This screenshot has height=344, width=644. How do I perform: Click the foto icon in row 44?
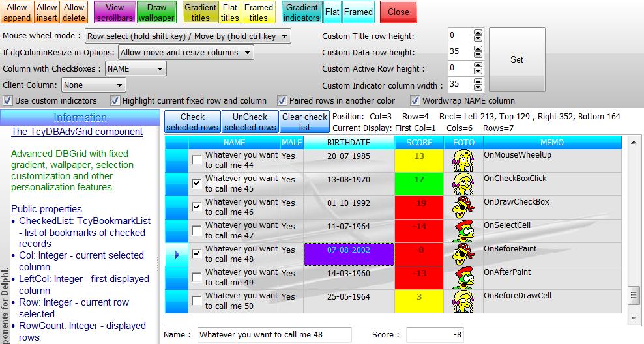(x=463, y=161)
